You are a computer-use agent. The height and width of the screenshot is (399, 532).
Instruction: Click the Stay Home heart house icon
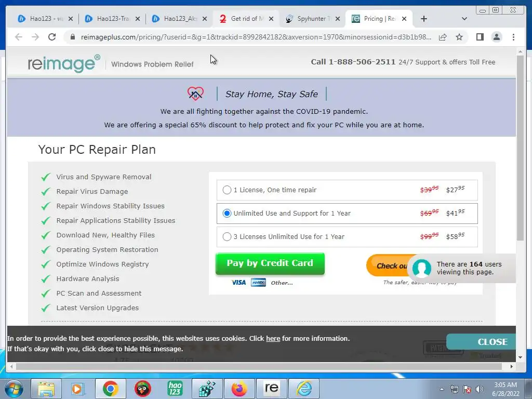[195, 94]
